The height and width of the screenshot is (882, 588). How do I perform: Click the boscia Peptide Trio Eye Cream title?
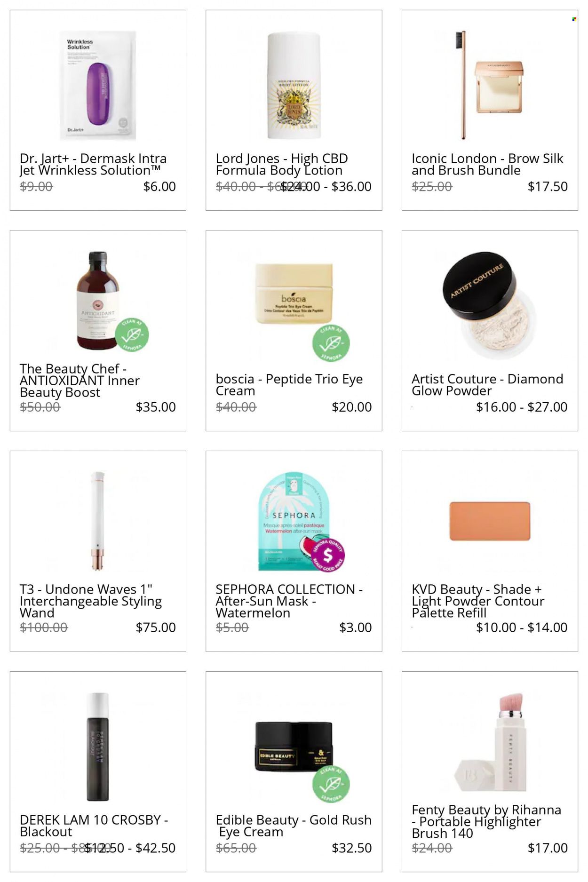[289, 385]
